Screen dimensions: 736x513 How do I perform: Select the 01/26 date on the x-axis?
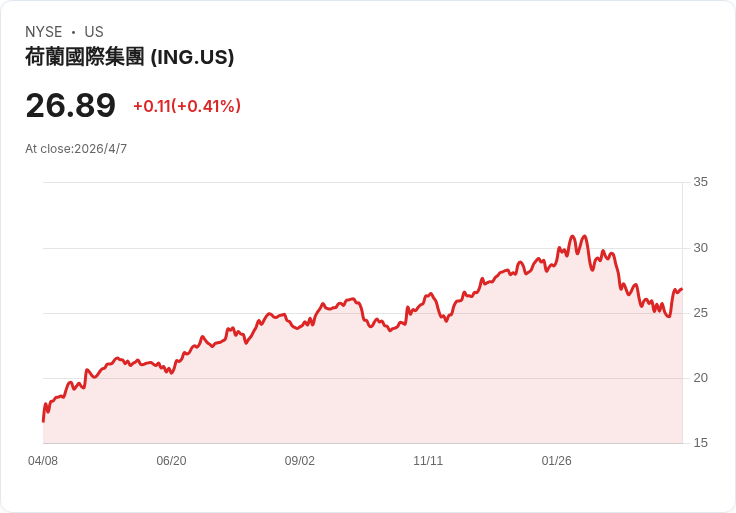tap(556, 461)
